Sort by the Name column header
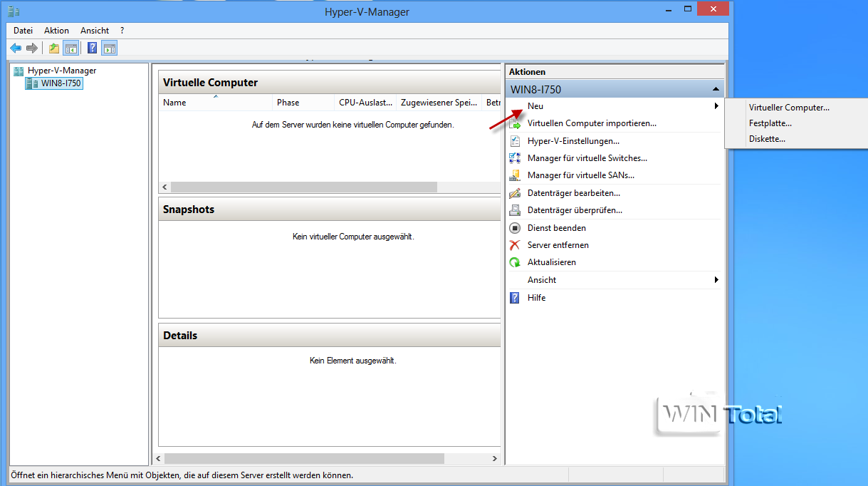The width and height of the screenshot is (868, 486). click(215, 103)
